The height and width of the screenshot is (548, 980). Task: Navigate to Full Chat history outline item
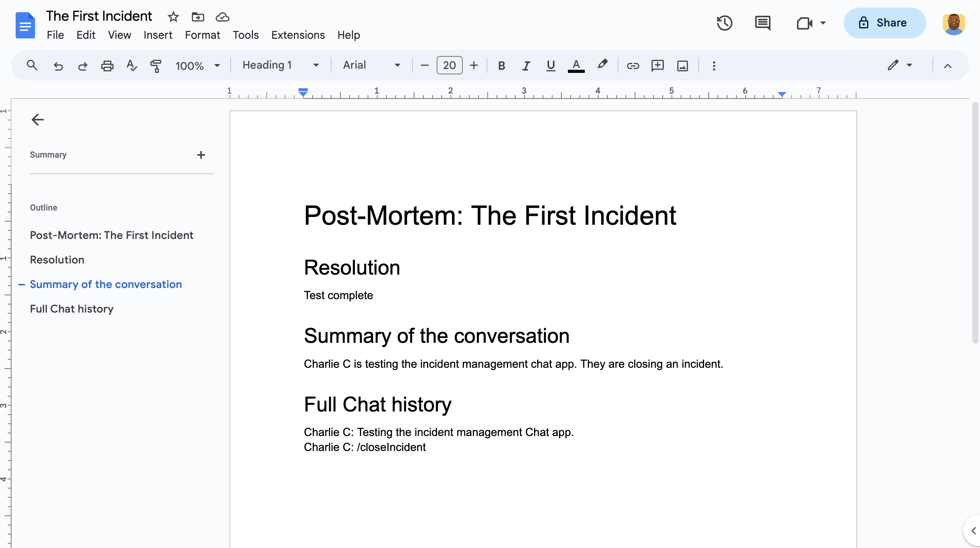71,309
